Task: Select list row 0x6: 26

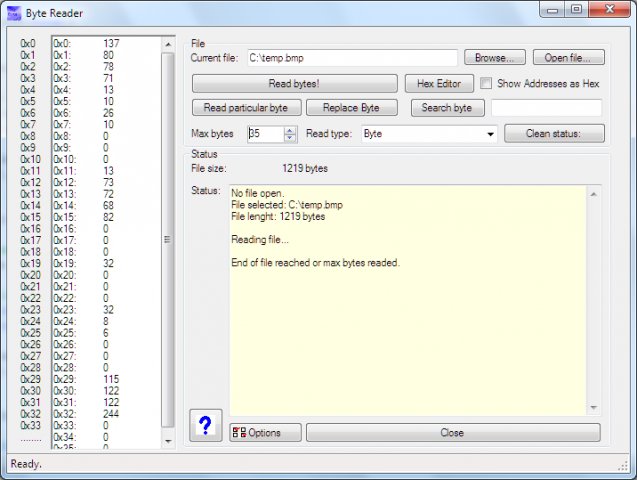Action: pyautogui.click(x=107, y=113)
